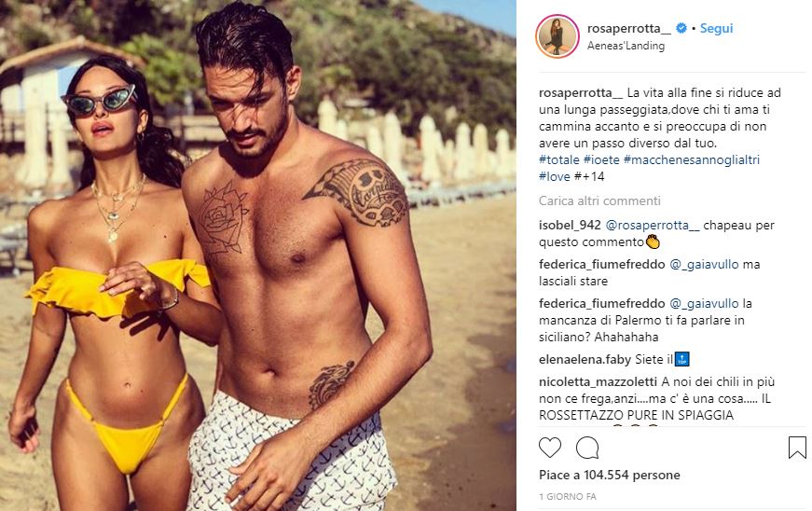Viewport: 812px width, 511px height.
Task: Save the post with the bookmark icon
Action: click(797, 448)
